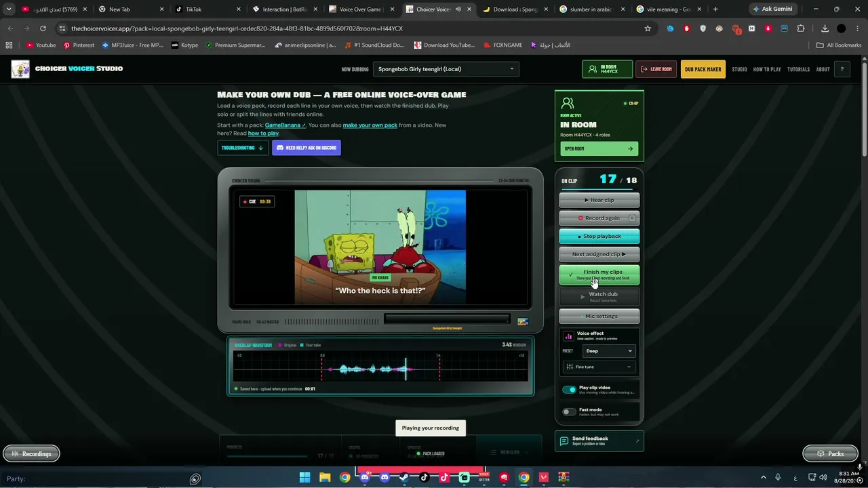This screenshot has height=488, width=868.
Task: Click the speaker volume icon in system tray
Action: point(823,477)
